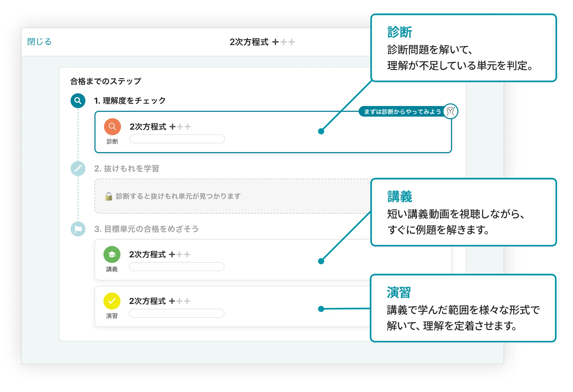Viewport: 573px width, 392px height.
Task: Click the 閉じる link
Action: (40, 42)
